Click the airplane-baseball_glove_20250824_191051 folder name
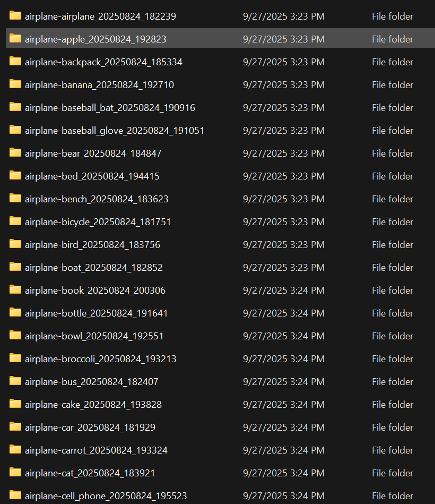435x504 pixels. click(x=115, y=131)
